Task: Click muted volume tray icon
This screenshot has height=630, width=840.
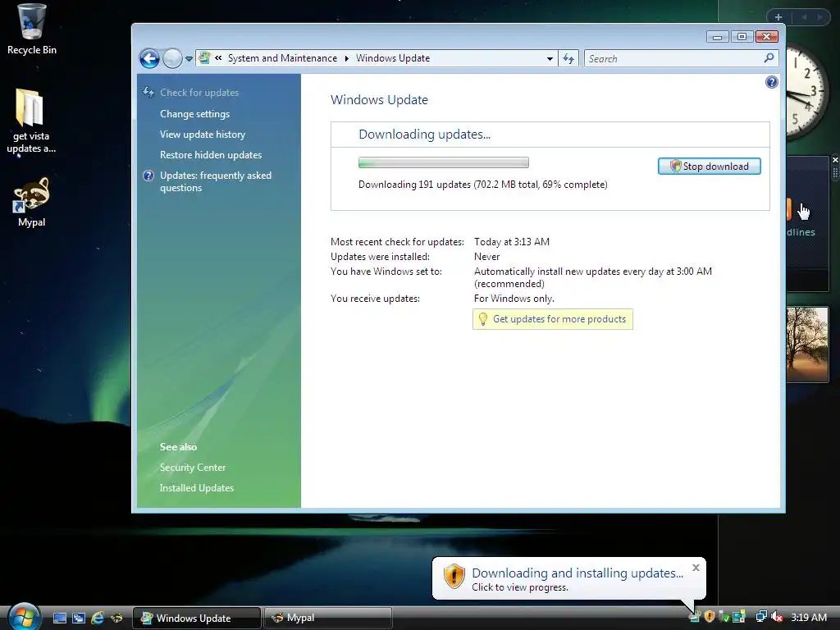Action: click(777, 617)
